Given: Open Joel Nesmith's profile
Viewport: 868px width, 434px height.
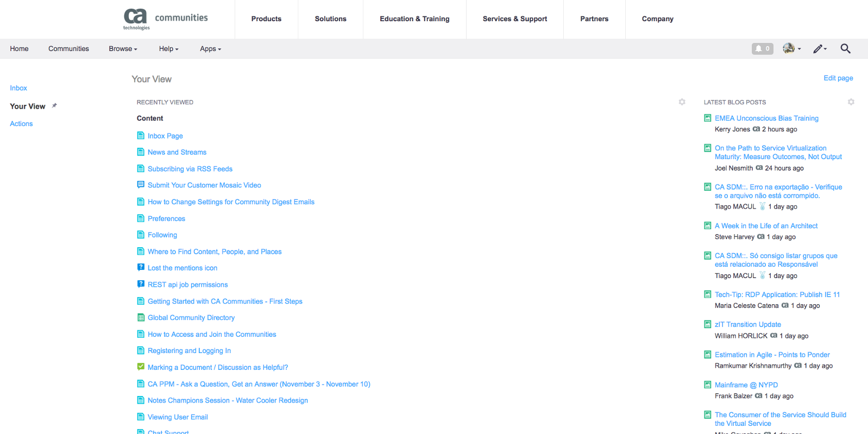Looking at the screenshot, I should pos(734,168).
